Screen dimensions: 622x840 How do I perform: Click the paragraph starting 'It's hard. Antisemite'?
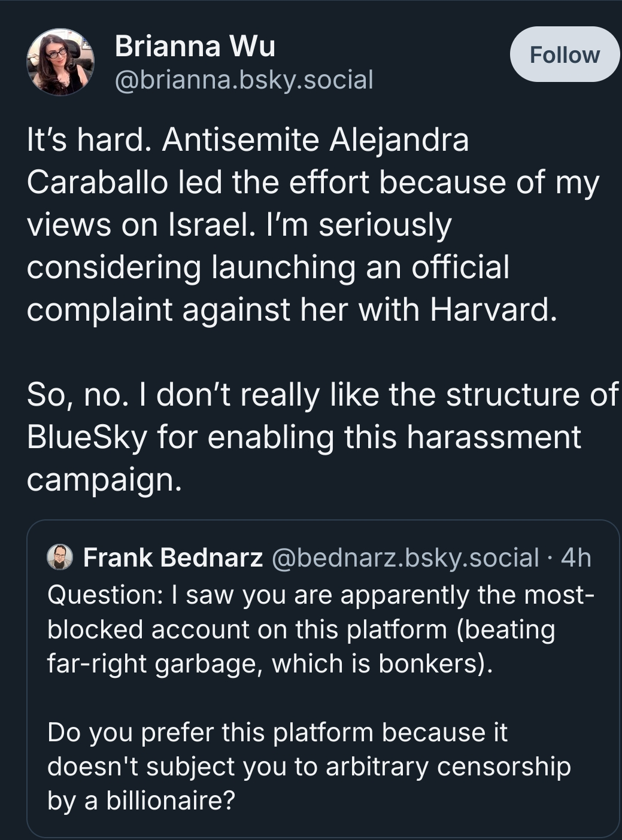312,224
